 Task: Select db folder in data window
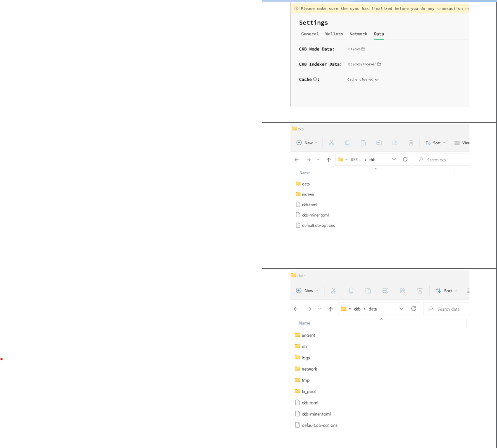301,346
